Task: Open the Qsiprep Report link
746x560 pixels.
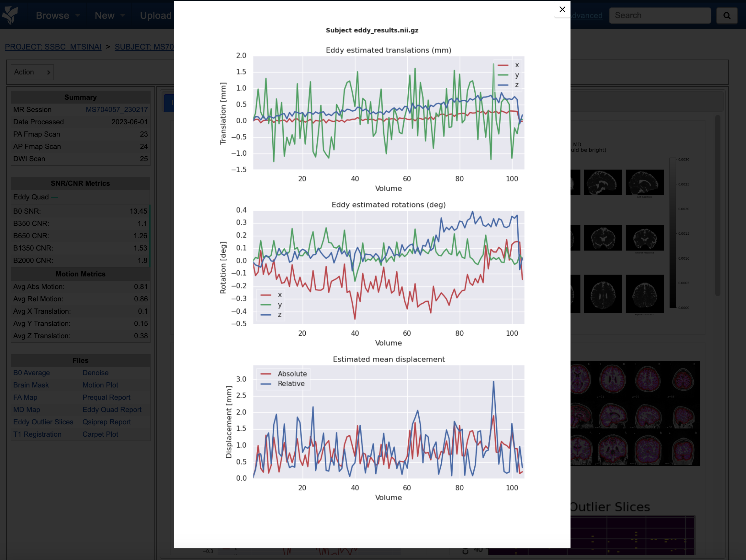Action: 107,422
